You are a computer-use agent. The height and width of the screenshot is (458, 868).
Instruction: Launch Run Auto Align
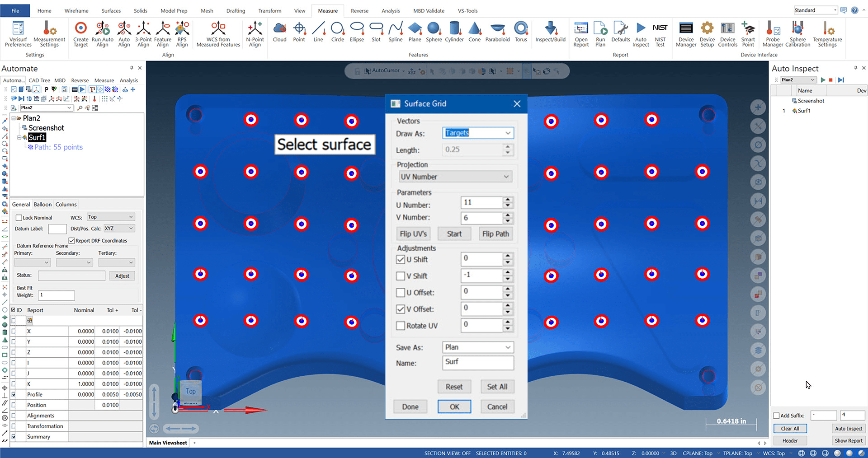103,34
